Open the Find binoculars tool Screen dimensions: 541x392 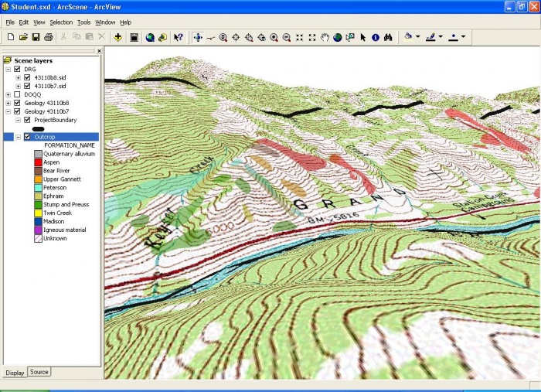tap(388, 37)
